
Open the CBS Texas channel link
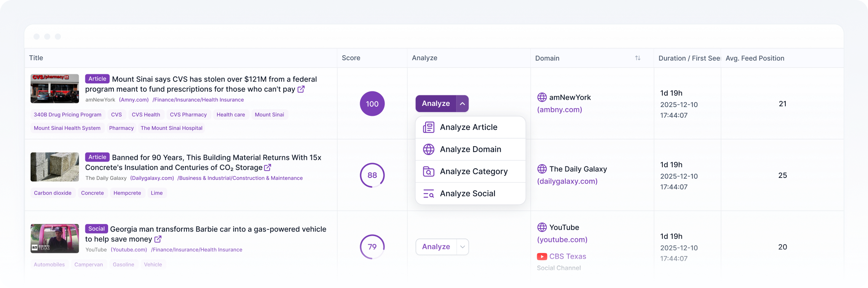568,257
